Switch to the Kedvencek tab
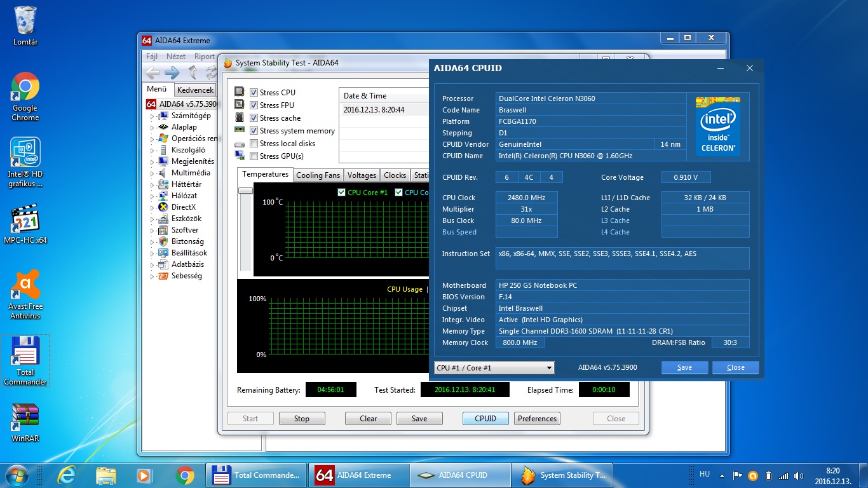The height and width of the screenshot is (488, 868). click(196, 90)
